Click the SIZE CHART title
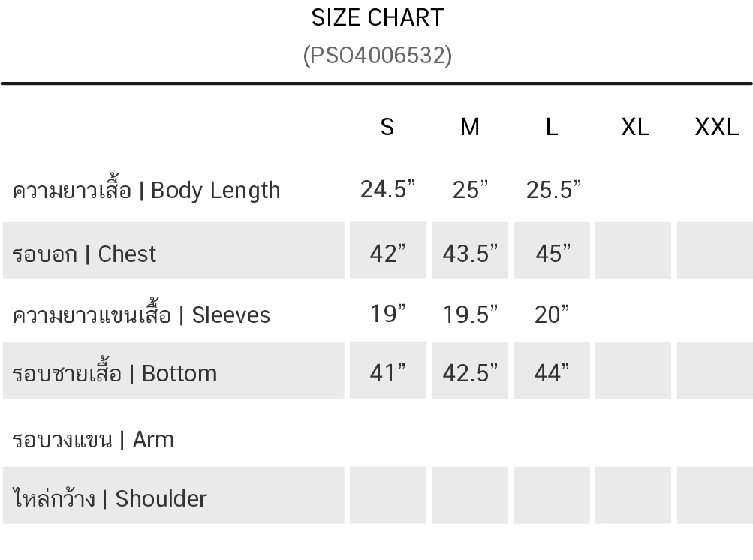 [x=378, y=17]
